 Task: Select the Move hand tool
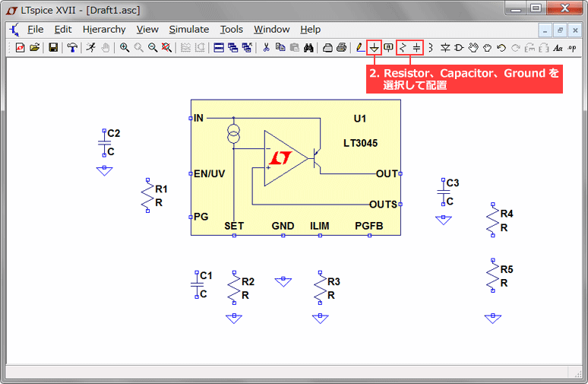point(473,48)
